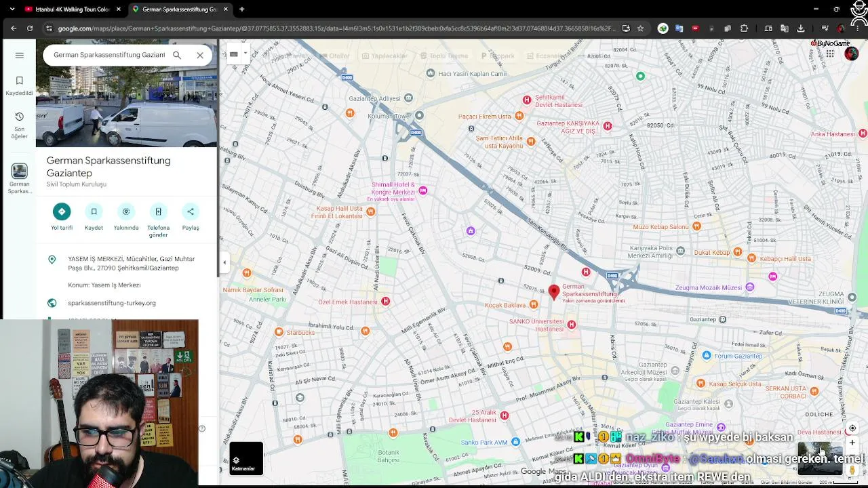Click the red German Sparkassenstiftung map pin

coord(554,291)
